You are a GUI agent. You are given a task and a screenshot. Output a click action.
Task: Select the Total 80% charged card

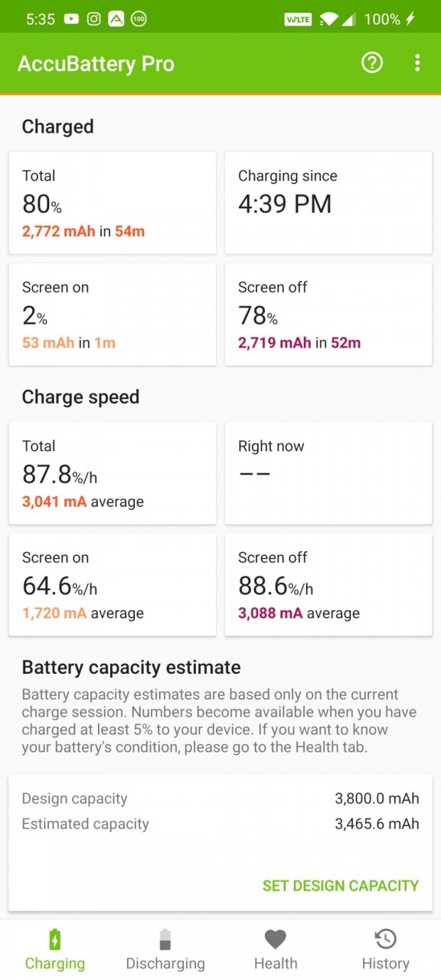(x=113, y=203)
